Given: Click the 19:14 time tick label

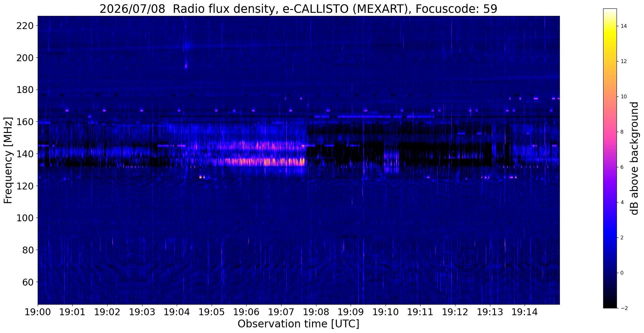Looking at the screenshot, I should coord(525,312).
